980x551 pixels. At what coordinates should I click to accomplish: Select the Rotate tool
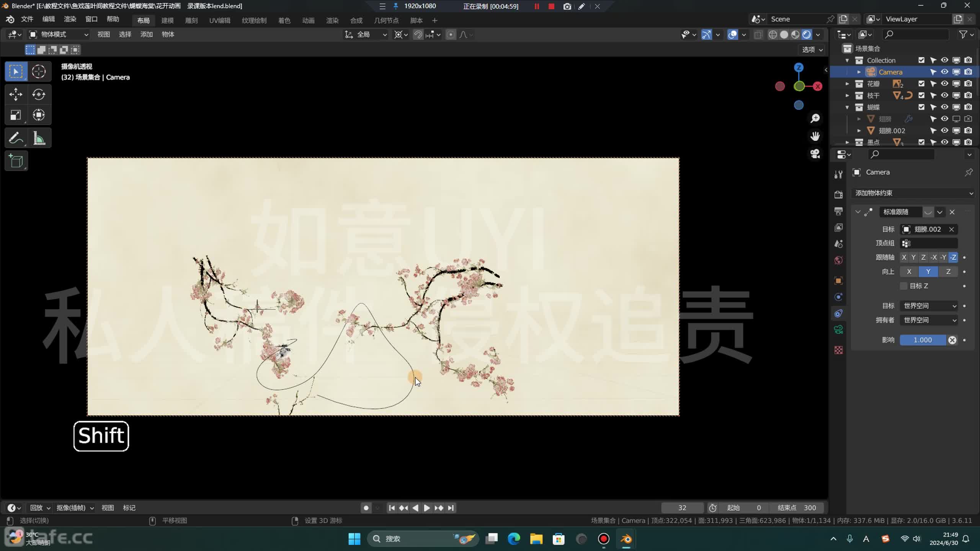(x=39, y=94)
